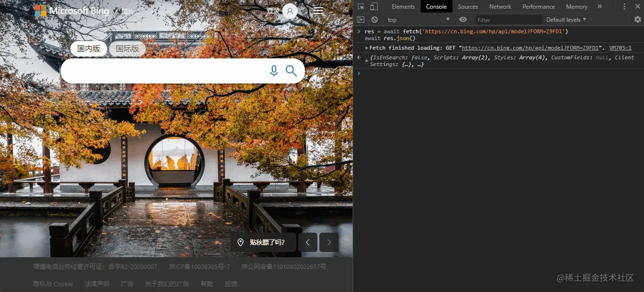This screenshot has width=644, height=292.
Task: Open 关于我们的广告 footer link
Action: coord(167,284)
